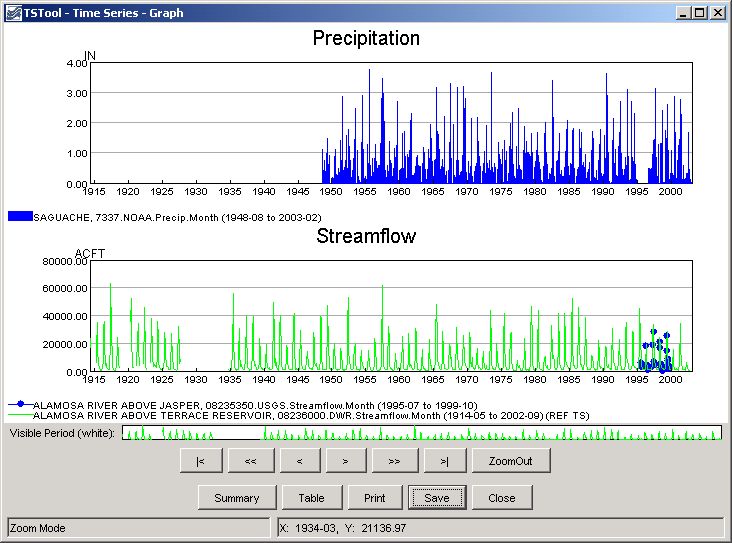Screen dimensions: 732x543
Task: Step forward with the single > button
Action: coord(345,461)
